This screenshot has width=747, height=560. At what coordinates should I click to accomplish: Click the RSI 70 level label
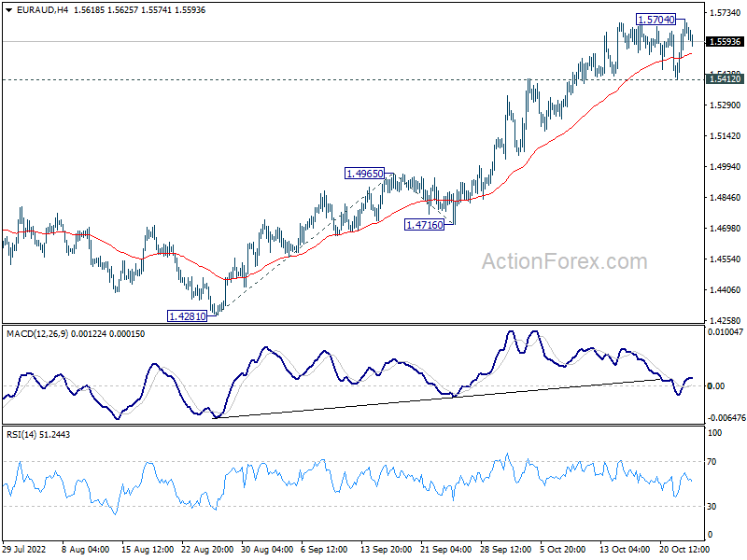tap(712, 461)
